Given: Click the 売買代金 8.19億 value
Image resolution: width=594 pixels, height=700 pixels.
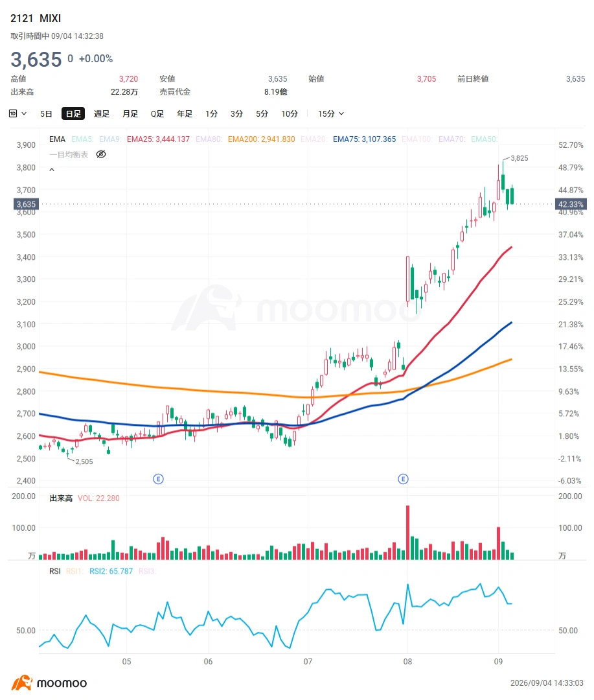Looking at the screenshot, I should click(x=276, y=91).
